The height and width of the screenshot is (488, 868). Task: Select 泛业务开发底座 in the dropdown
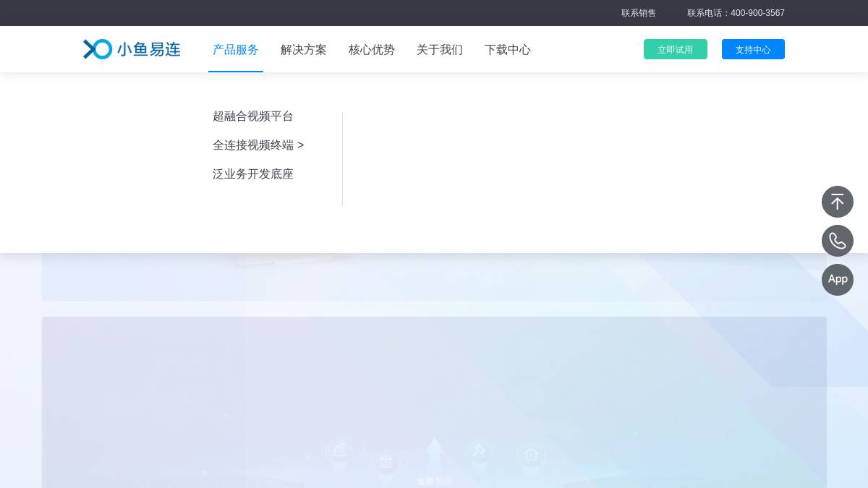pos(253,174)
